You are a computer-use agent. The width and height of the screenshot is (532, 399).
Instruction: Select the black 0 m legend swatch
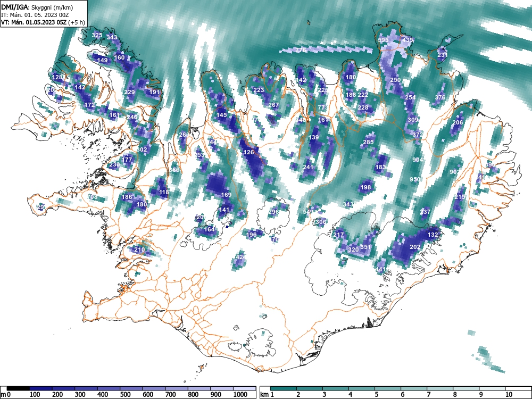coord(18,388)
